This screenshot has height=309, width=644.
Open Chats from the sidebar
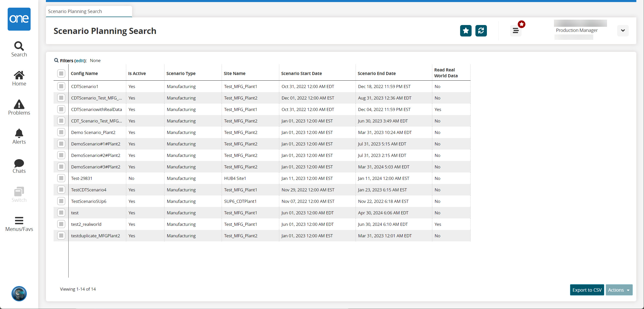click(x=19, y=166)
